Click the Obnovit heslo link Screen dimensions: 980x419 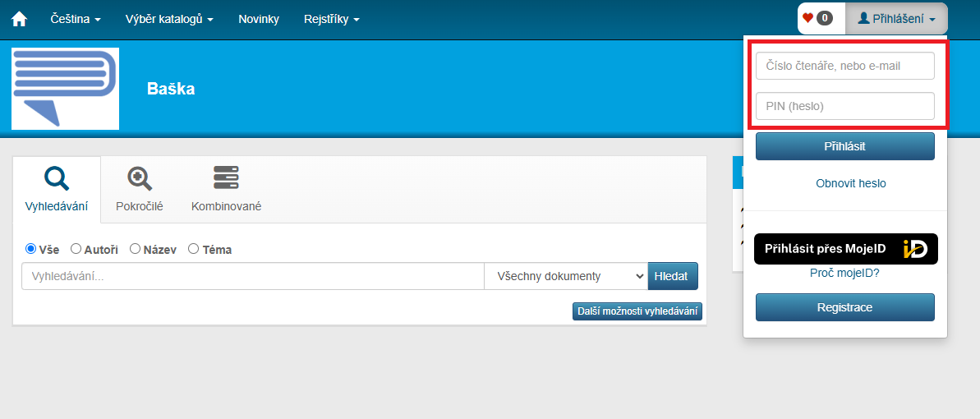pyautogui.click(x=850, y=183)
